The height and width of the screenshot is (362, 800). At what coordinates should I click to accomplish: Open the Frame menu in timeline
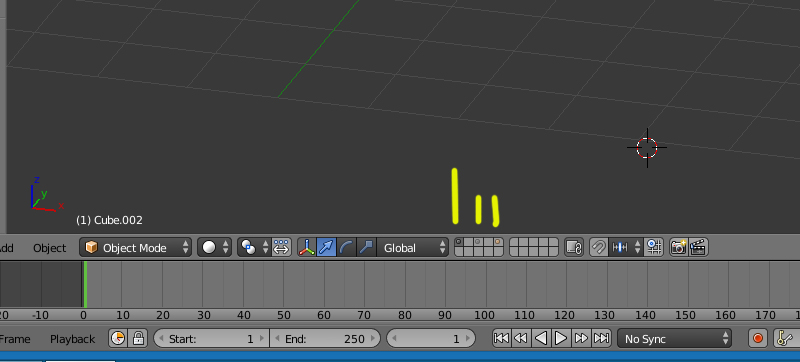pos(14,339)
